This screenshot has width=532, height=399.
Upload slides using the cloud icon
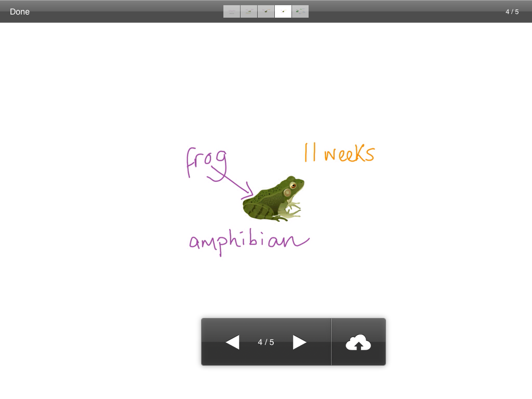(358, 342)
